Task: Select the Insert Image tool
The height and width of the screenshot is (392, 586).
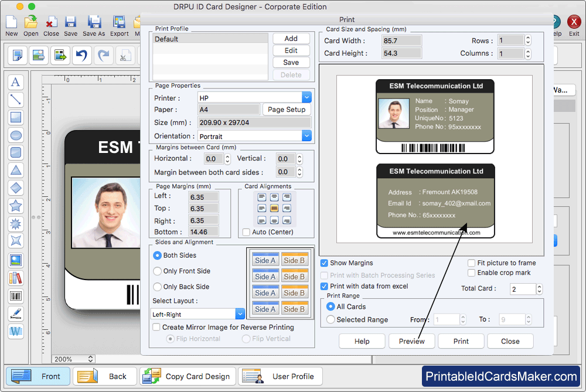Action: [x=16, y=260]
